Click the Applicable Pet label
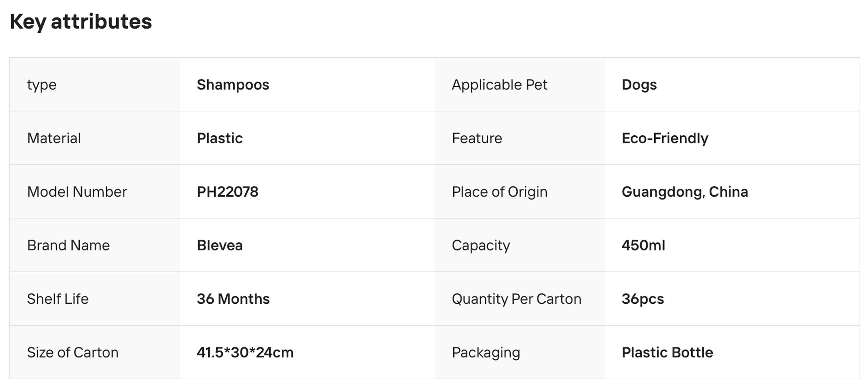Image resolution: width=868 pixels, height=385 pixels. click(499, 85)
